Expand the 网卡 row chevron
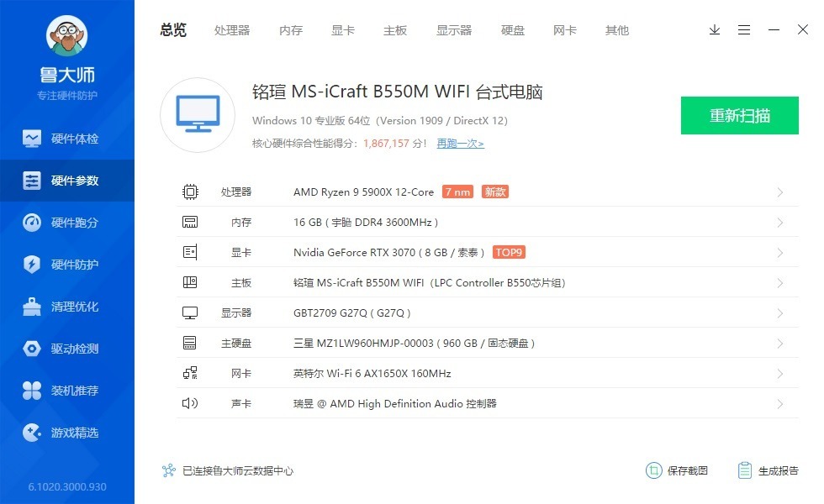 pos(780,373)
